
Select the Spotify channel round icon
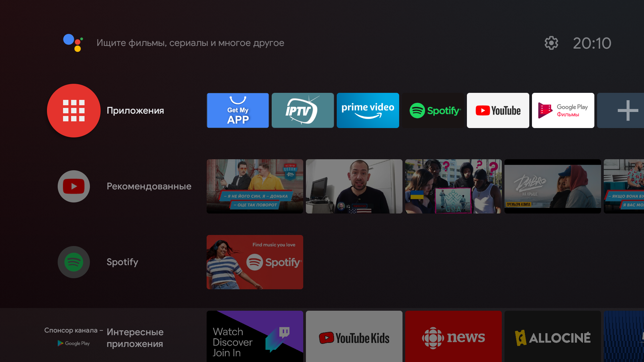(74, 262)
